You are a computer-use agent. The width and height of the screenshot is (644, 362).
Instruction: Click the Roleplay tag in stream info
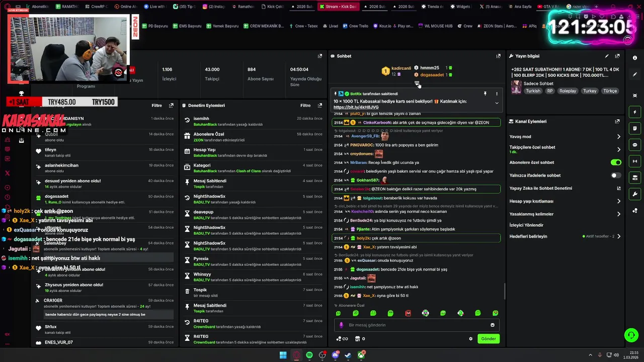pyautogui.click(x=568, y=91)
